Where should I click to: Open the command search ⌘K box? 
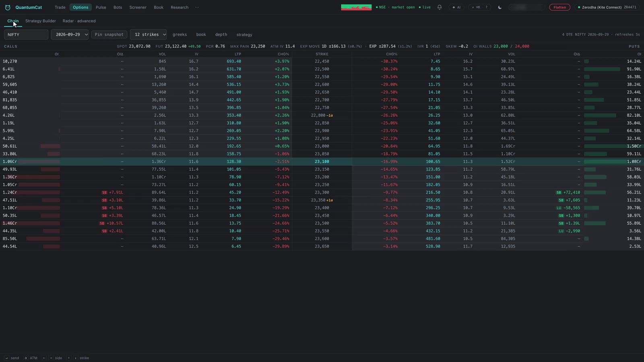click(x=479, y=7)
